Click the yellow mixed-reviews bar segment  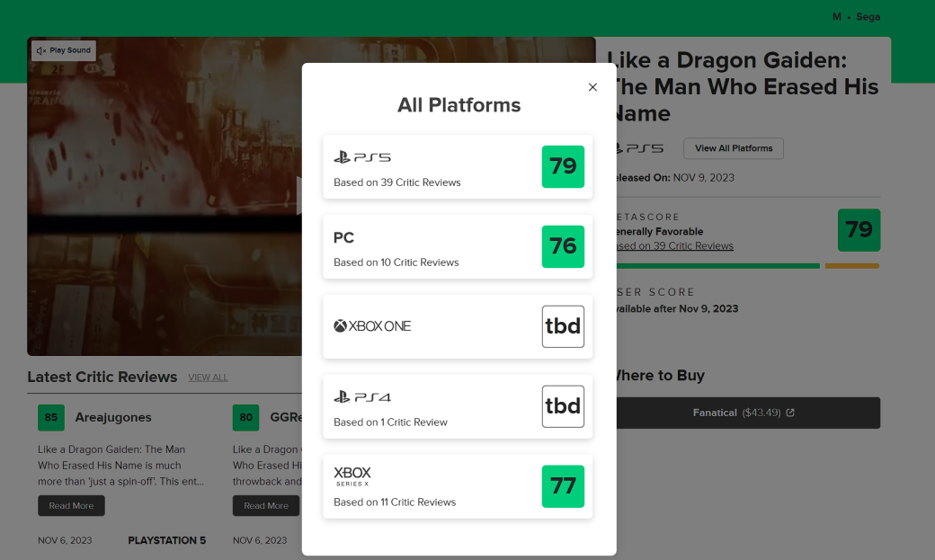pyautogui.click(x=852, y=266)
